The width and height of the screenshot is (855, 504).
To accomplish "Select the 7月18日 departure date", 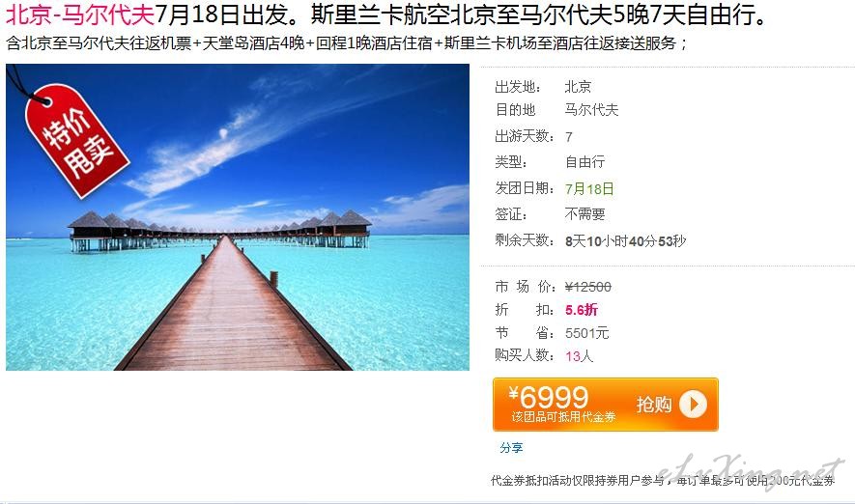I will (589, 188).
